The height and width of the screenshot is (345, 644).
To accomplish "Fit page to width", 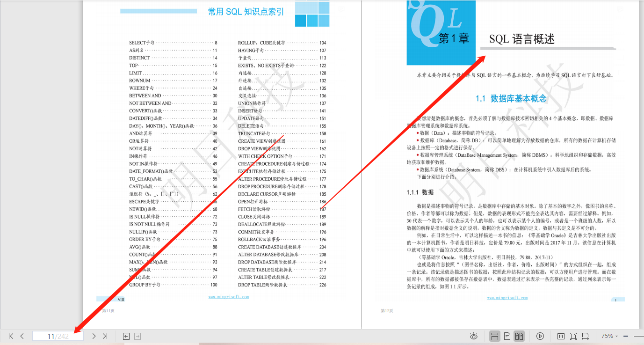I will [585, 336].
